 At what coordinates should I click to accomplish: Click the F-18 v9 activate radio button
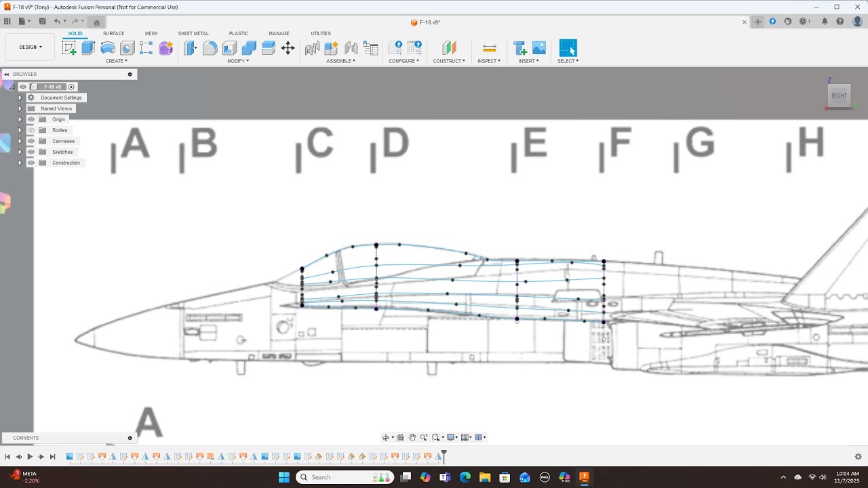[71, 87]
